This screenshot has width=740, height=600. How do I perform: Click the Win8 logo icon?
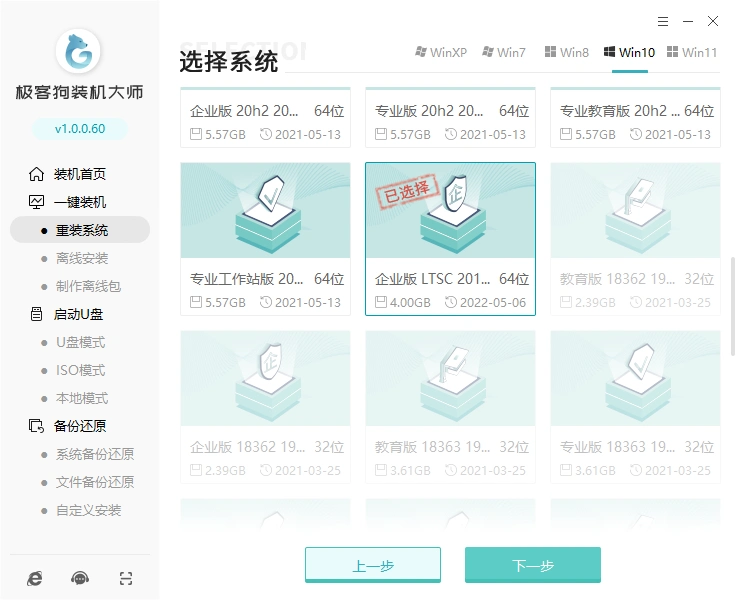(550, 51)
